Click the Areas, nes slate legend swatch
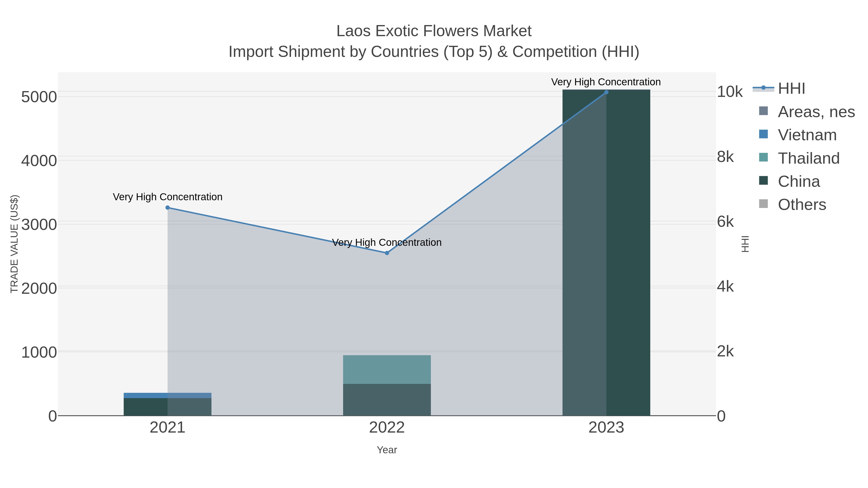868x488 pixels. point(763,111)
